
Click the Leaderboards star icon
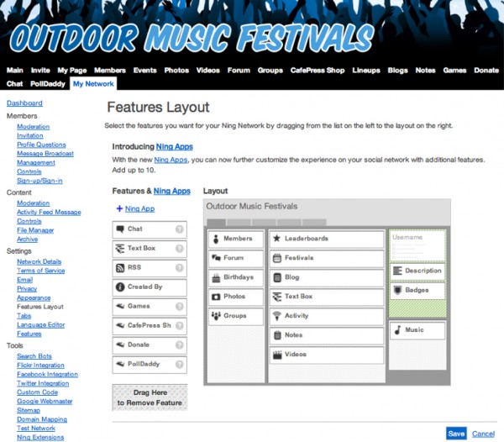(x=276, y=239)
